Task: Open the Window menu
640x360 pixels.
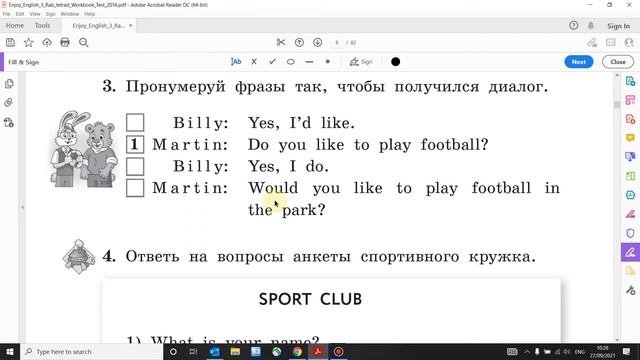Action: point(70,14)
